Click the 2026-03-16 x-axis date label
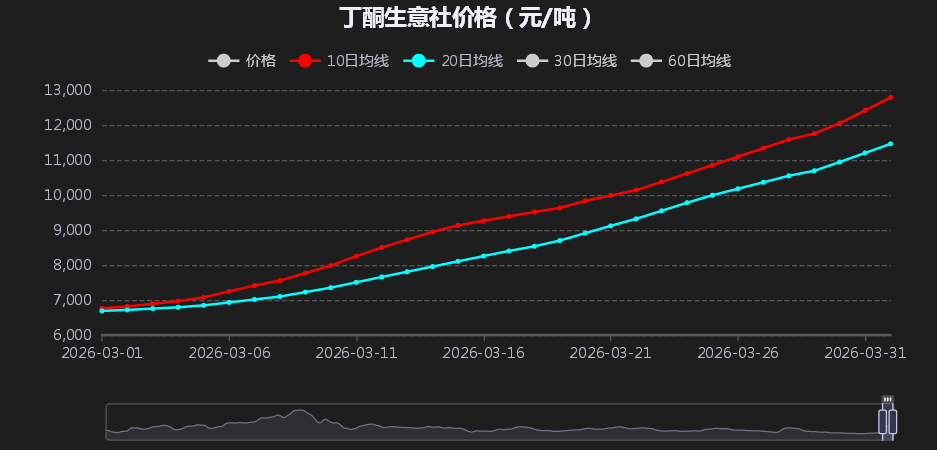The height and width of the screenshot is (450, 937). [x=483, y=353]
